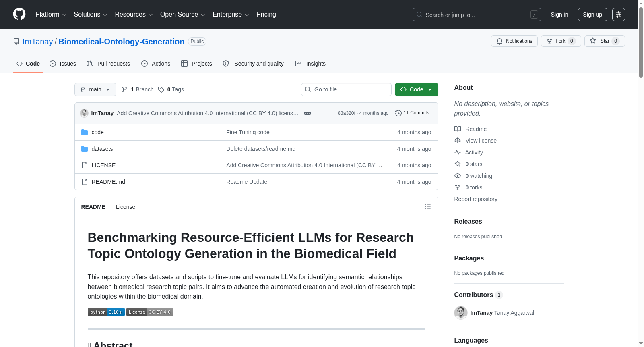Click the Pricing link
The width and height of the screenshot is (644, 347).
(x=266, y=15)
